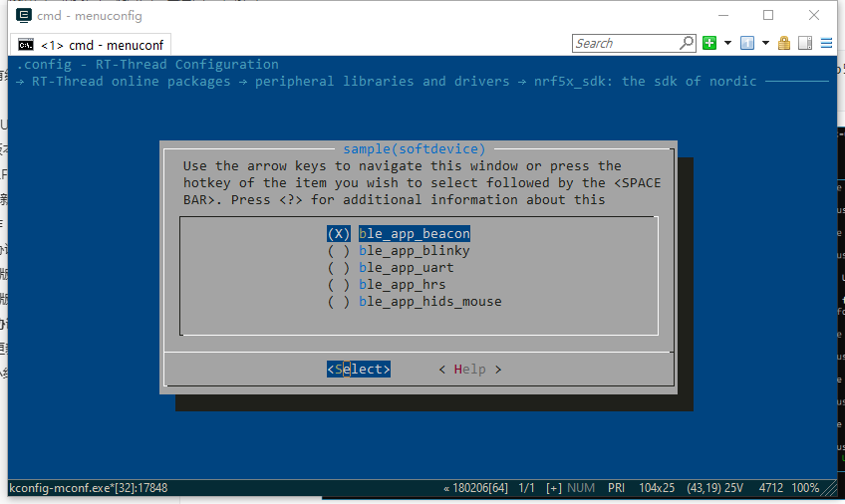The image size is (845, 504).
Task: Select the ble_app_beacon radio option
Action: [x=414, y=233]
